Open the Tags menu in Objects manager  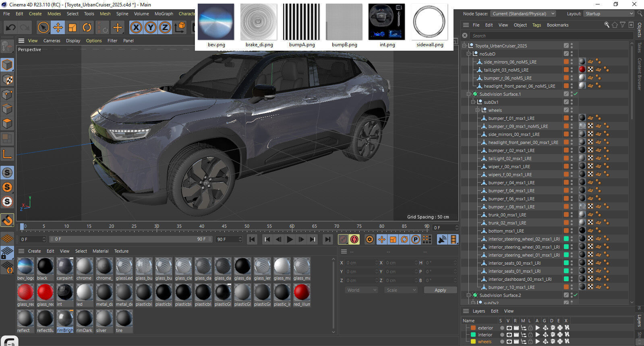[537, 25]
